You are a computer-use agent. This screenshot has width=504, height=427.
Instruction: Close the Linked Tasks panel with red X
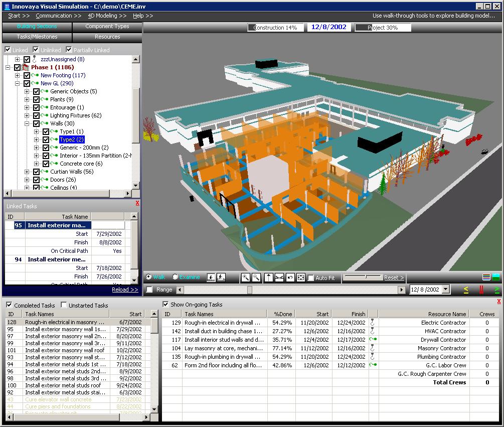pyautogui.click(x=137, y=203)
